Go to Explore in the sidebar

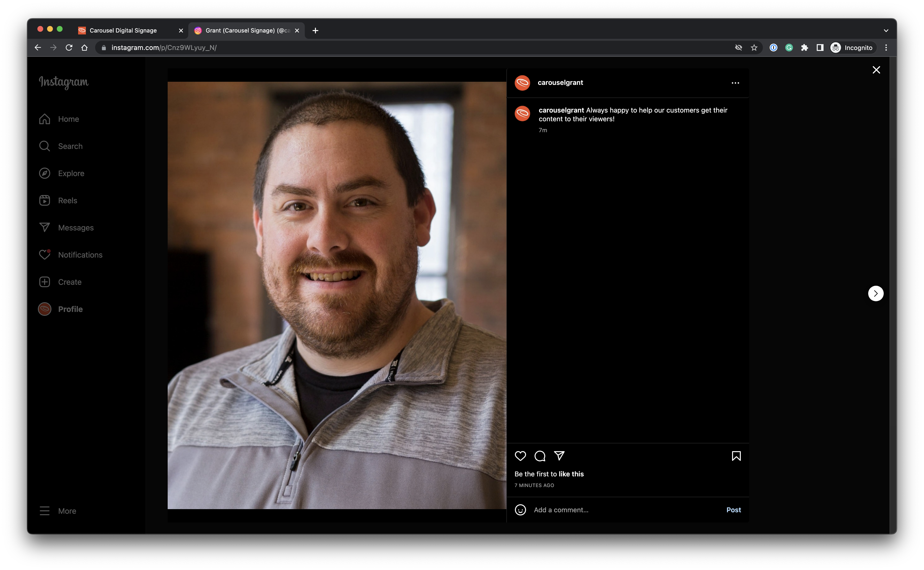(x=61, y=173)
